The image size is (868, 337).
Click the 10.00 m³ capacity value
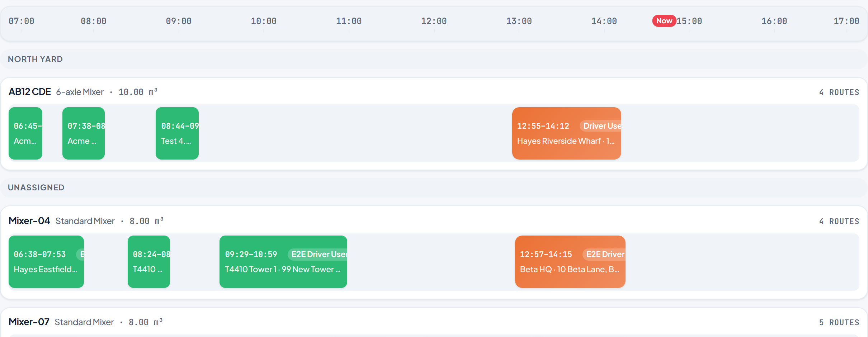click(x=138, y=92)
